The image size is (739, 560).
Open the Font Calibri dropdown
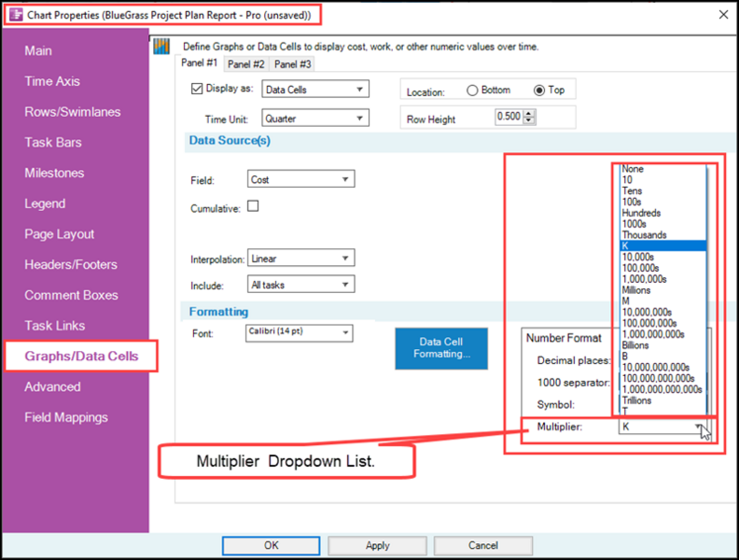point(299,333)
